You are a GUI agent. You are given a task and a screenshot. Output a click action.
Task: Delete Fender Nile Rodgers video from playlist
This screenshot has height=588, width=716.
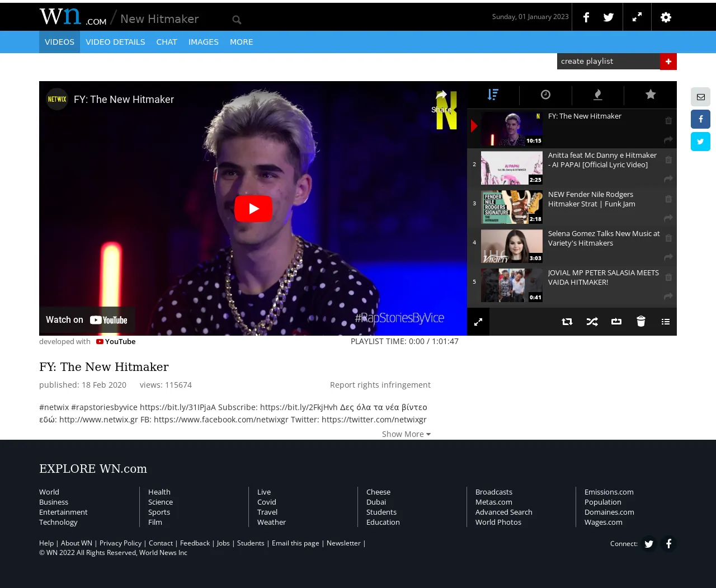pos(668,199)
